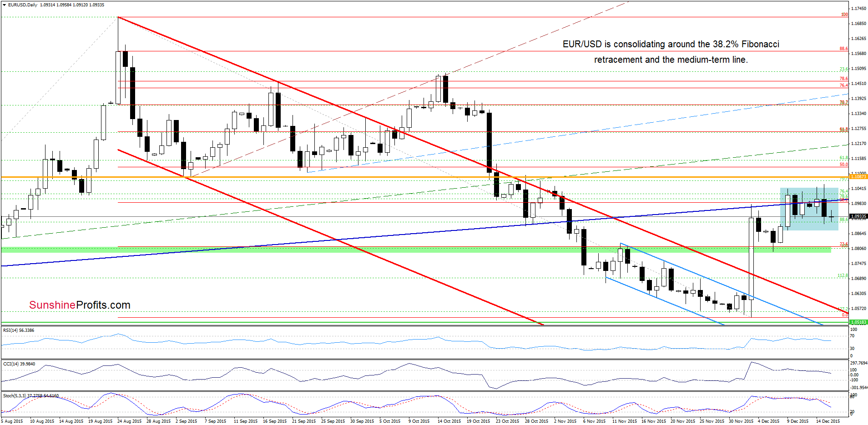Screen dimensions: 868x425
Task: Click the 'retracement and the medium-term line.' text
Action: pos(671,60)
